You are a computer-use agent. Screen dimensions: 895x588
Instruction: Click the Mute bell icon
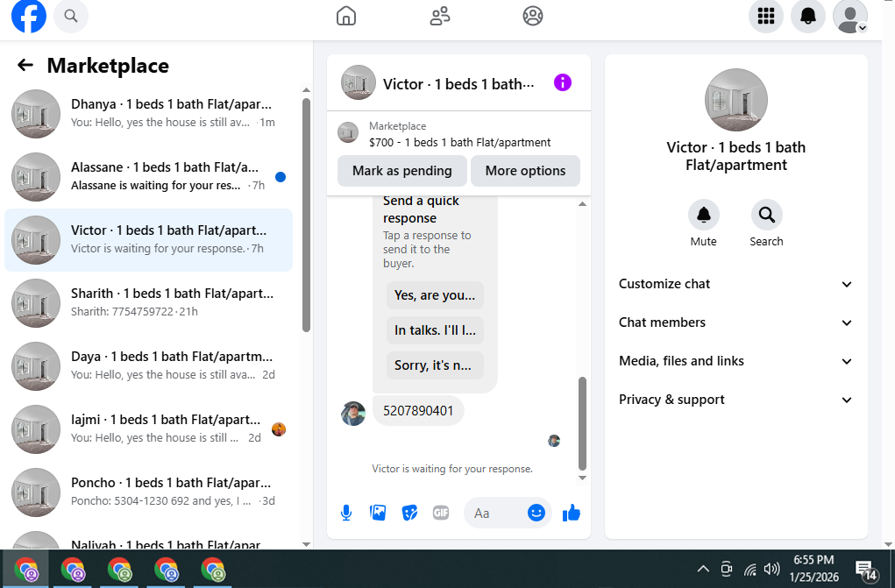click(704, 215)
